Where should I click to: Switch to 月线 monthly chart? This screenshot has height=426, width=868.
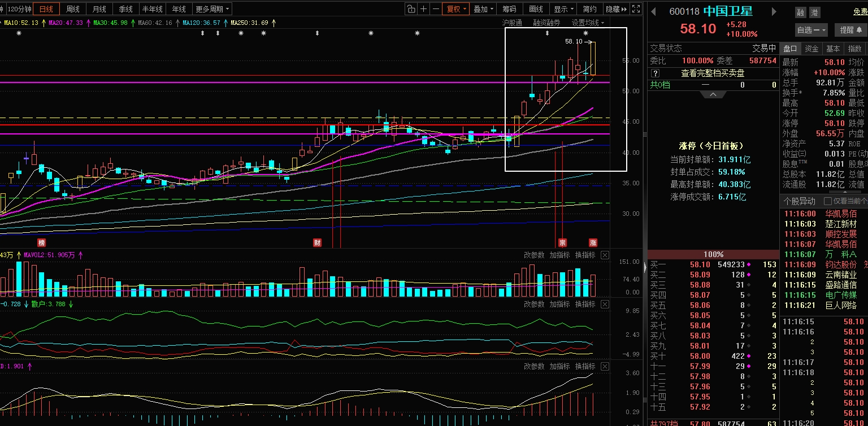[99, 9]
